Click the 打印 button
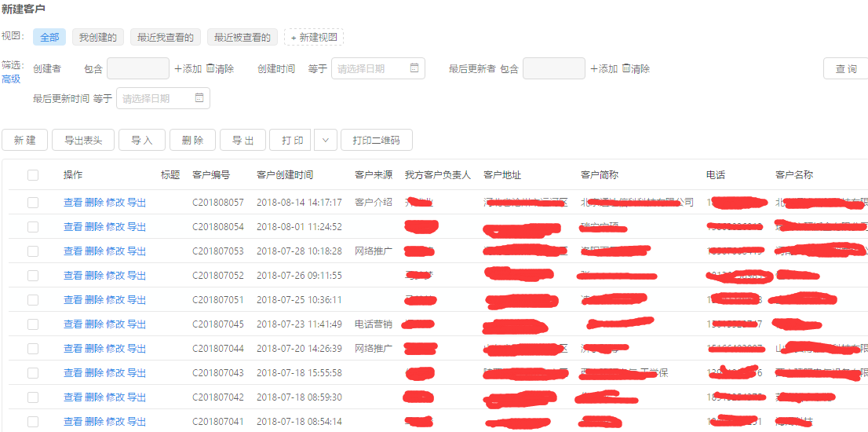This screenshot has height=432, width=868. click(x=292, y=140)
